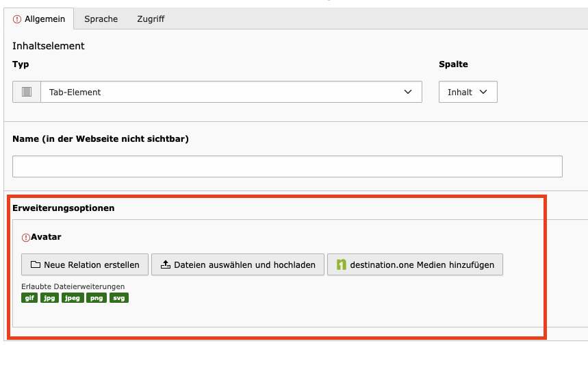Click the gif file extension badge
The width and height of the screenshot is (588, 372).
[29, 298]
